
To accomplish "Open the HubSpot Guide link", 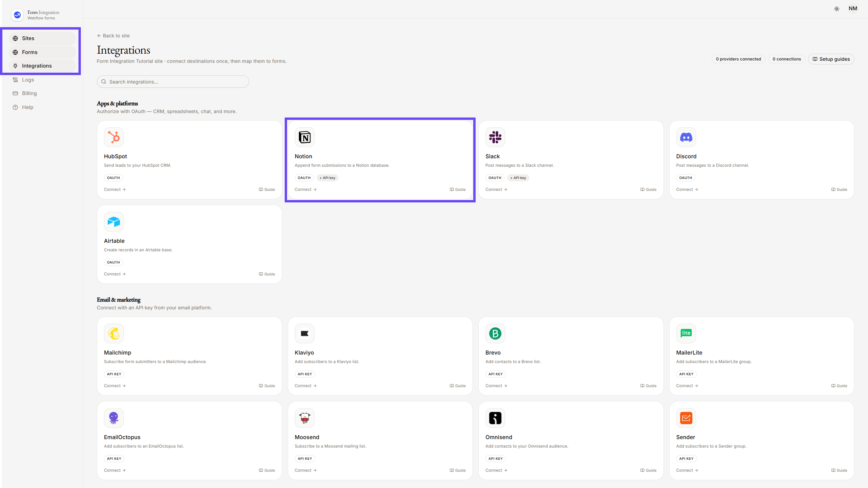I will point(267,189).
